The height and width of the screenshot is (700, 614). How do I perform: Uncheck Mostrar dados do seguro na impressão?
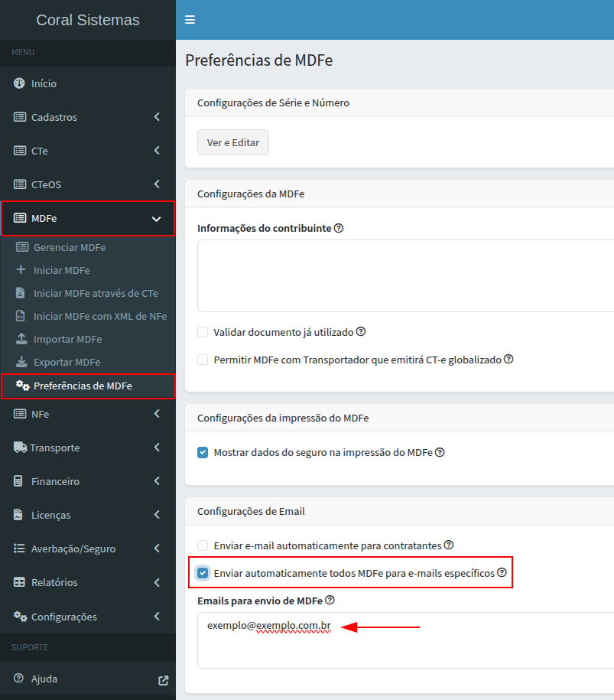203,452
